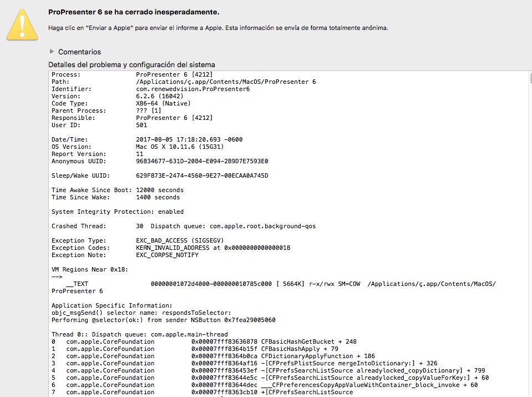Click the 'Application Specific Information:' line
532x397 pixels.
point(112,305)
